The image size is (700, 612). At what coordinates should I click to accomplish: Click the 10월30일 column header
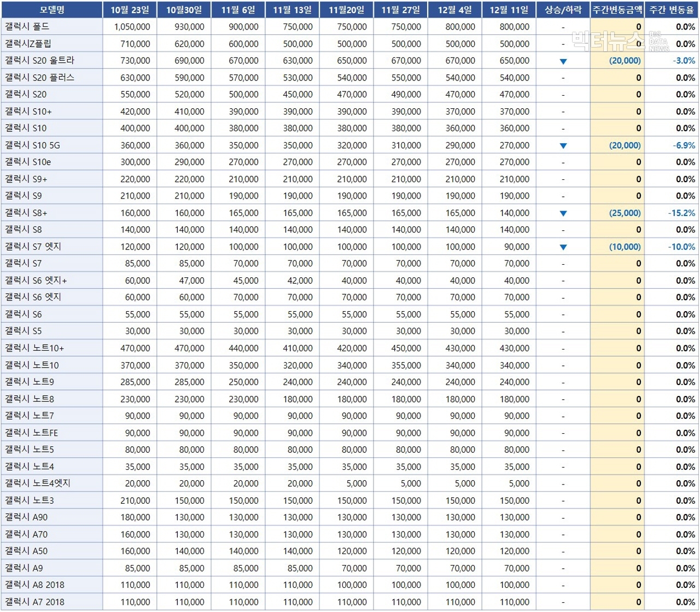(184, 10)
